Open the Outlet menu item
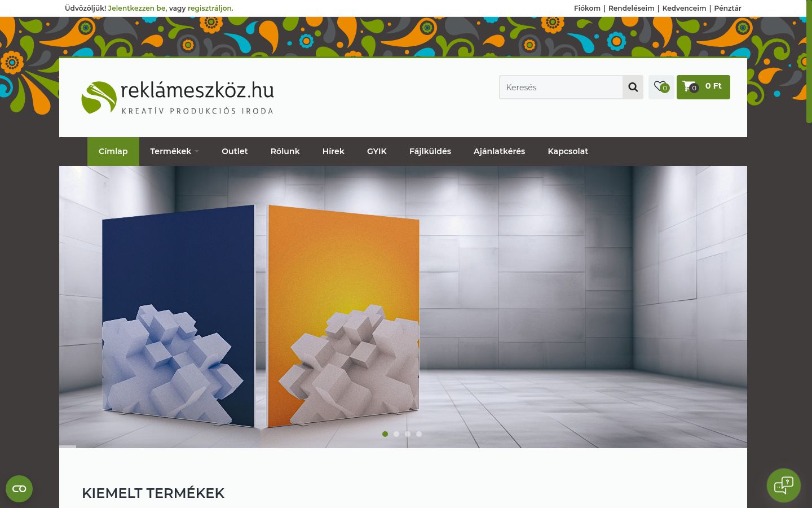 235,151
